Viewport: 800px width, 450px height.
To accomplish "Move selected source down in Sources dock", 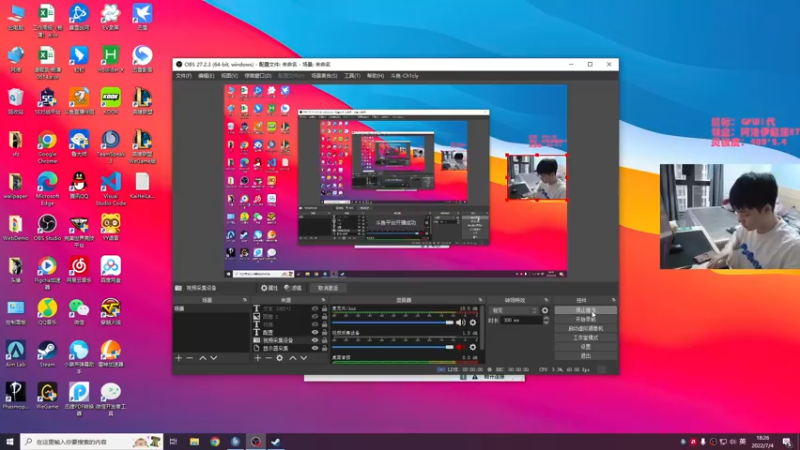I will click(304, 358).
